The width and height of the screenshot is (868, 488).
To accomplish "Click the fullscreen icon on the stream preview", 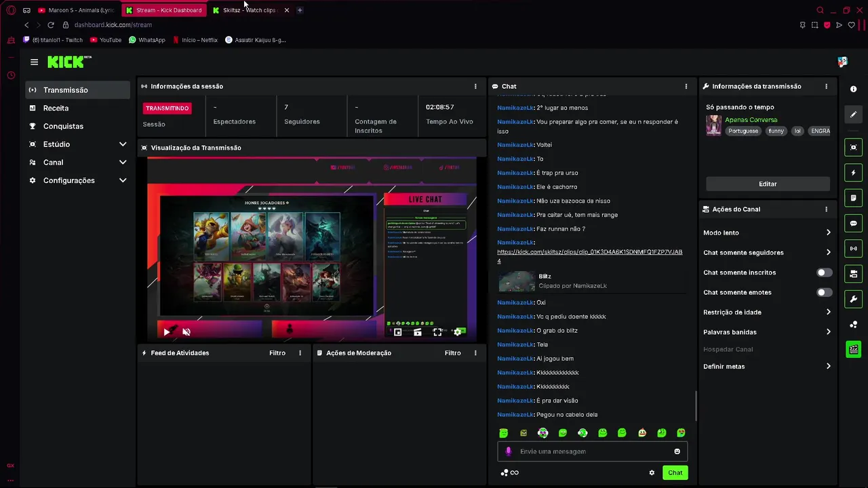I will (437, 332).
